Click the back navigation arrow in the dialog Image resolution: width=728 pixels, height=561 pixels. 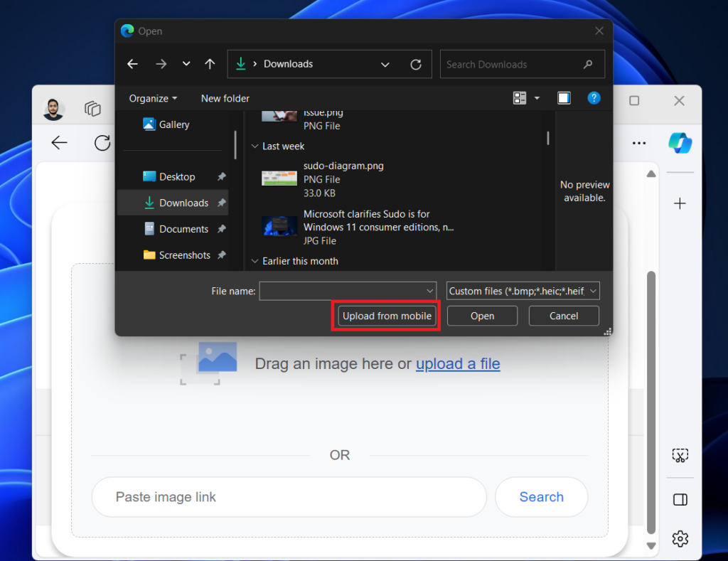(132, 64)
